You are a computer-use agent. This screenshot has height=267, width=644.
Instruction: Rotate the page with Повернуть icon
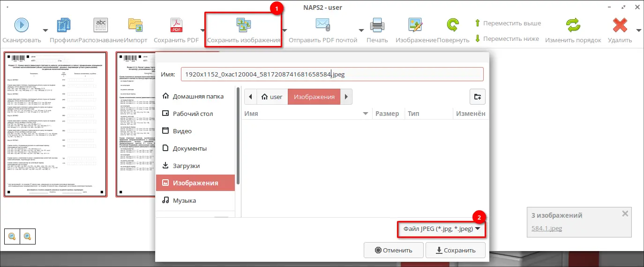(x=453, y=25)
